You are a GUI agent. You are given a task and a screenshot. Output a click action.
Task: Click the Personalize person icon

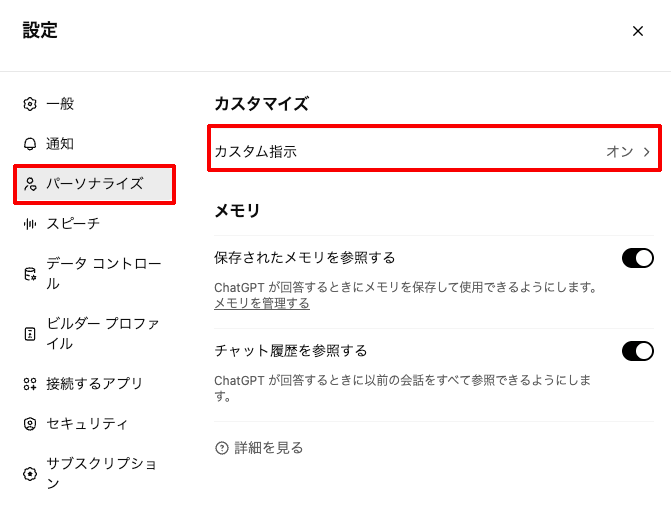pos(30,184)
